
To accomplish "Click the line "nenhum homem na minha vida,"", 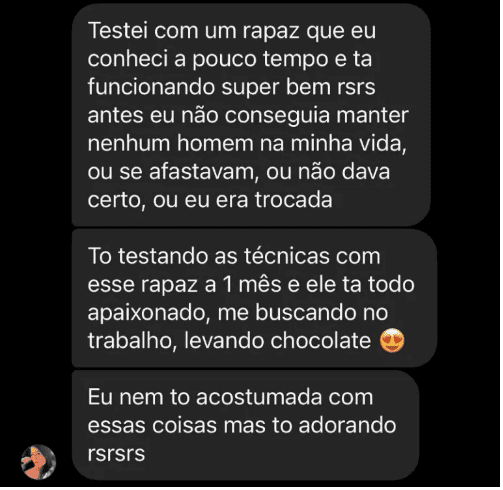I will click(x=248, y=145).
